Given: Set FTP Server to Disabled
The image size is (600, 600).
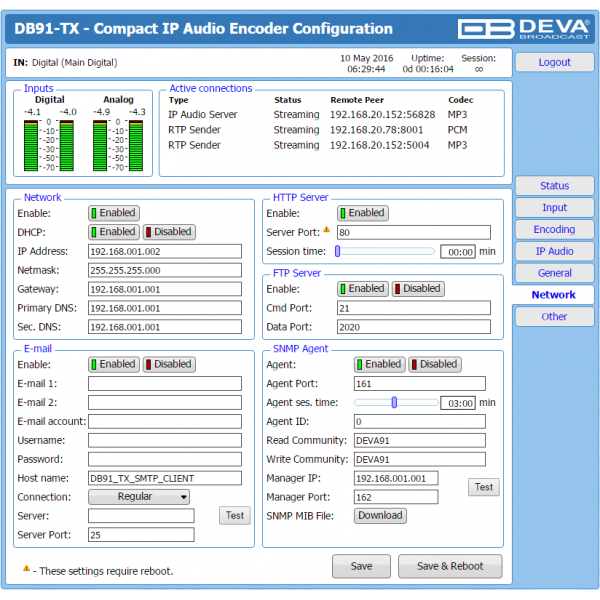Looking at the screenshot, I should coord(418,289).
